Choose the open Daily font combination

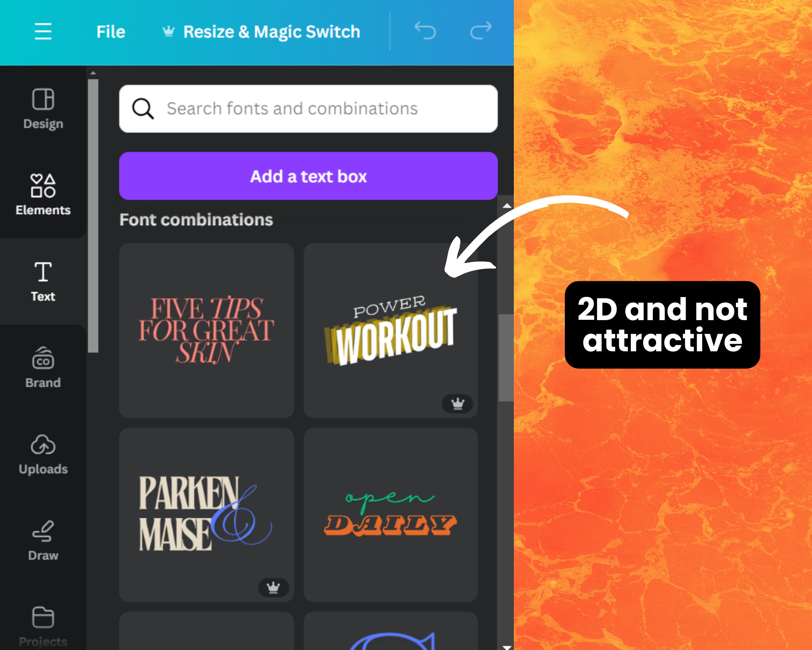coord(390,515)
